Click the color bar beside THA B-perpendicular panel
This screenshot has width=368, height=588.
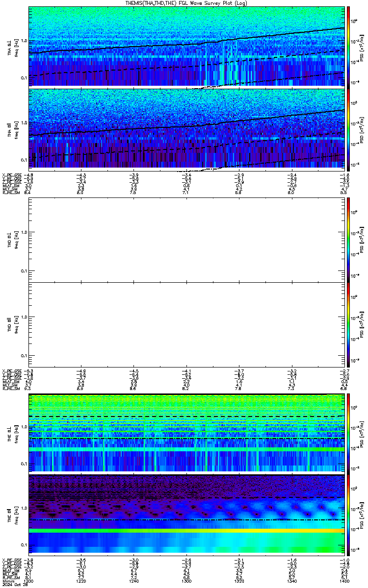click(x=348, y=47)
